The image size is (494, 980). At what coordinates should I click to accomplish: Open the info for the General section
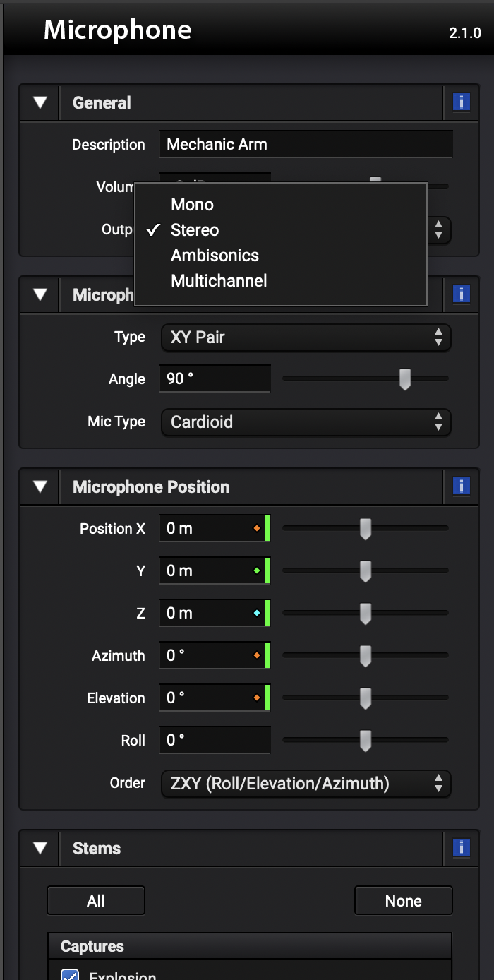point(461,102)
